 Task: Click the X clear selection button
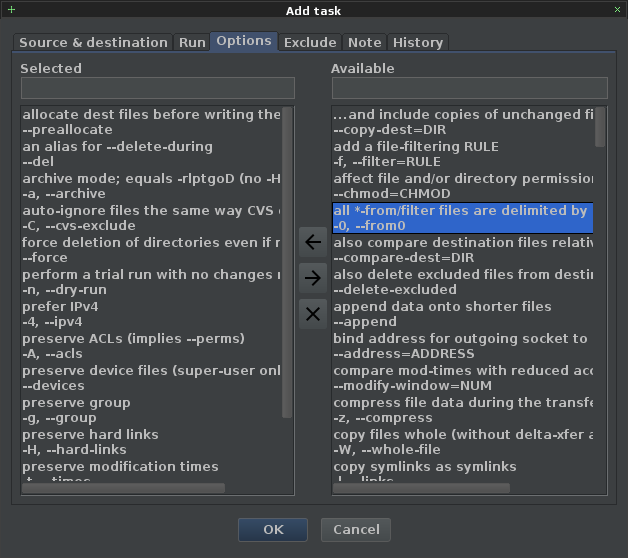313,314
